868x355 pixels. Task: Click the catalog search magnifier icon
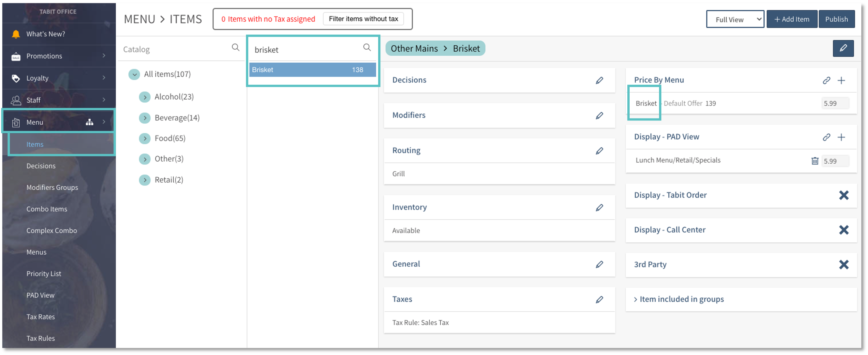point(236,48)
